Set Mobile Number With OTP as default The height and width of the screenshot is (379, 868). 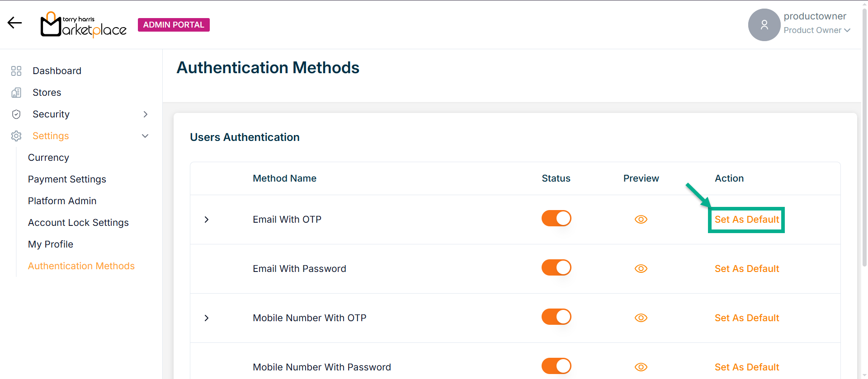click(x=746, y=318)
